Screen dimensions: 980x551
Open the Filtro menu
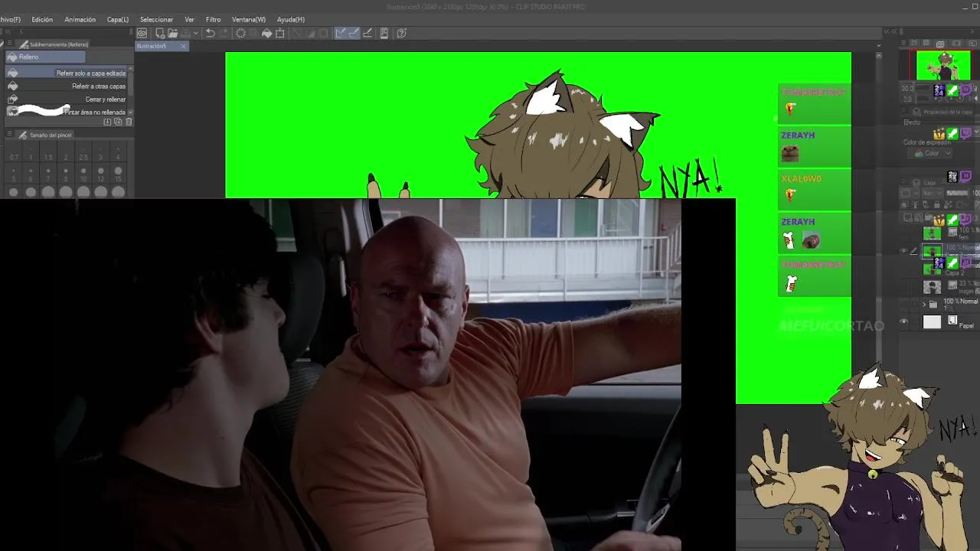[214, 19]
